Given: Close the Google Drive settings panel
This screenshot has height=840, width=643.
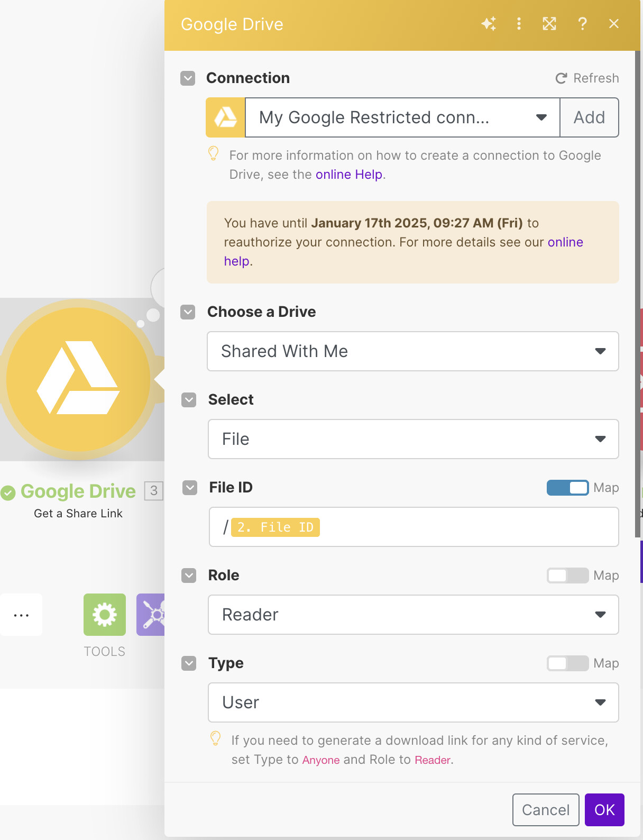Looking at the screenshot, I should click(614, 24).
